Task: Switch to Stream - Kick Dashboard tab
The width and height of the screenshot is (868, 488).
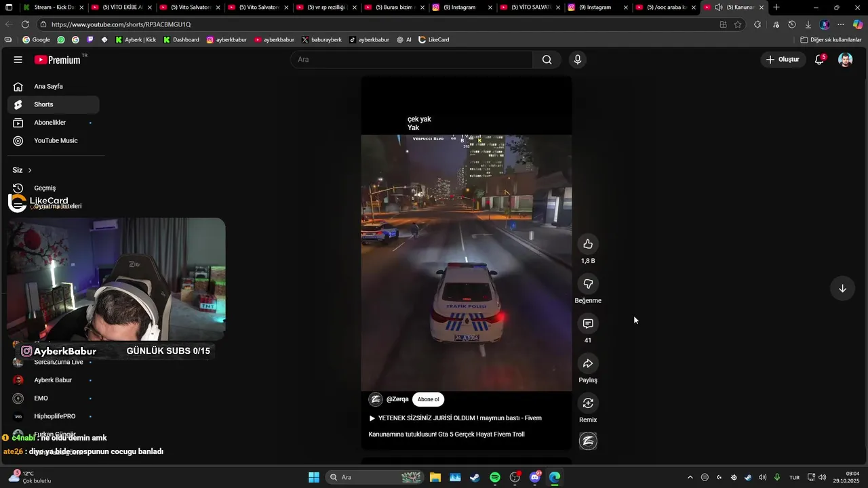Action: click(x=53, y=7)
